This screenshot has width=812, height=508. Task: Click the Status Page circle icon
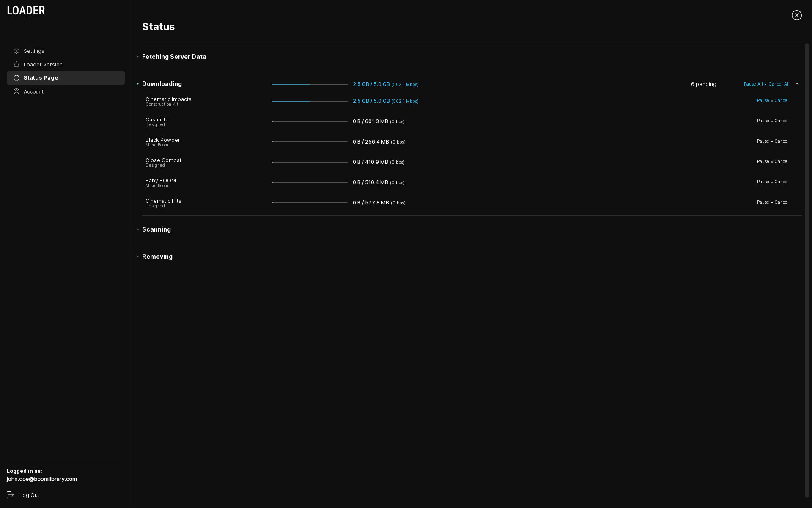pos(16,78)
